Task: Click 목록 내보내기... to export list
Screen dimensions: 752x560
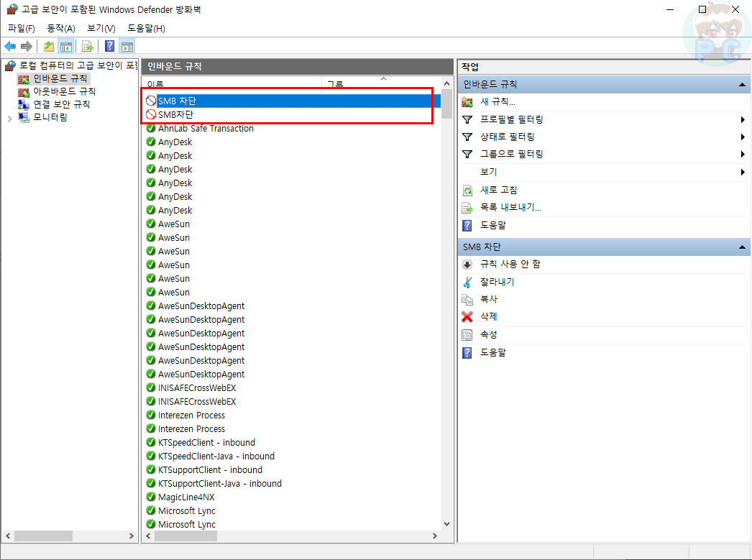Action: pyautogui.click(x=510, y=208)
